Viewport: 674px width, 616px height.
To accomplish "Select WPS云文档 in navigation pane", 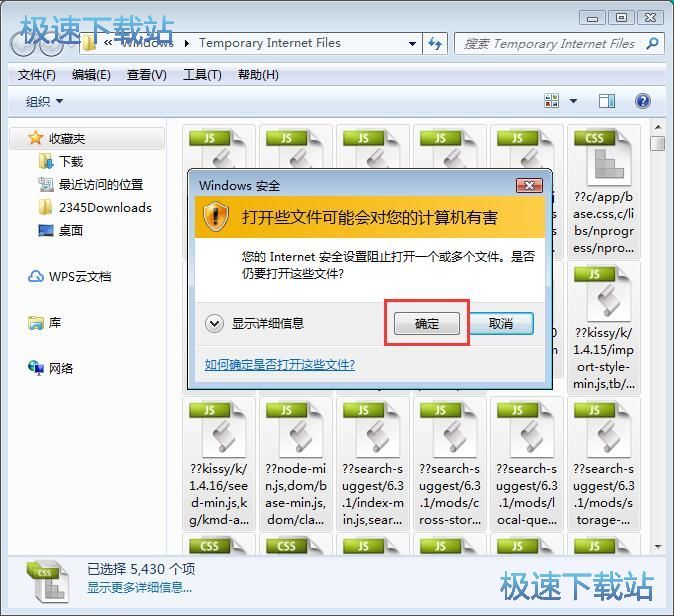I will pyautogui.click(x=80, y=276).
